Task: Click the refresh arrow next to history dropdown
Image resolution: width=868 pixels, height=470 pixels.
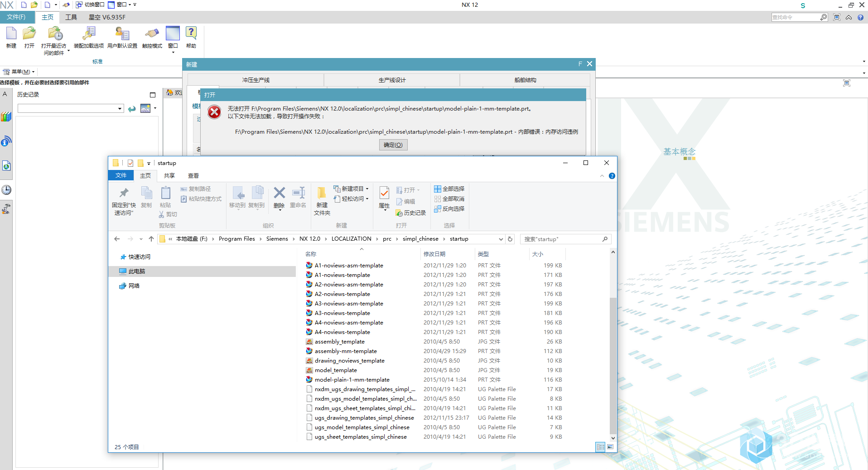Action: (132, 109)
